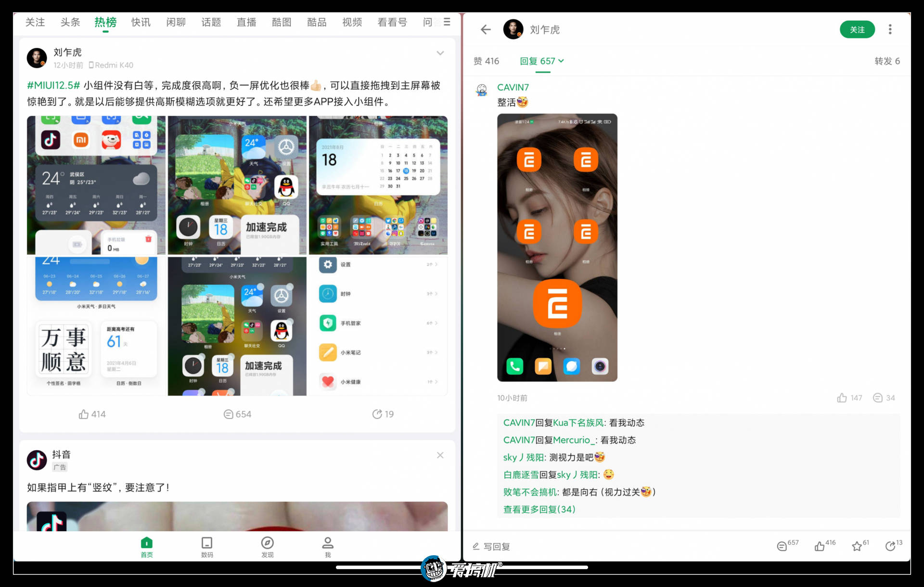Open the 发现 compass tab
This screenshot has width=924, height=587.
268,547
